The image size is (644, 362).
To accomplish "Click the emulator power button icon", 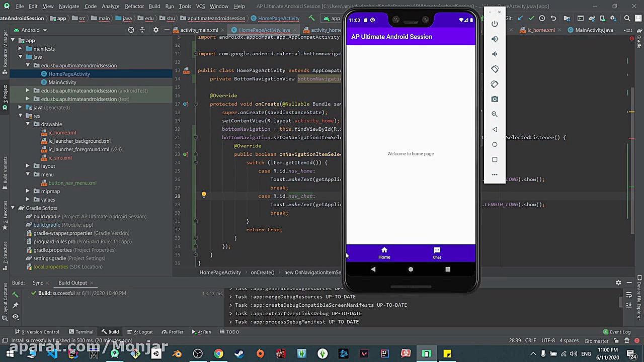I will [495, 24].
